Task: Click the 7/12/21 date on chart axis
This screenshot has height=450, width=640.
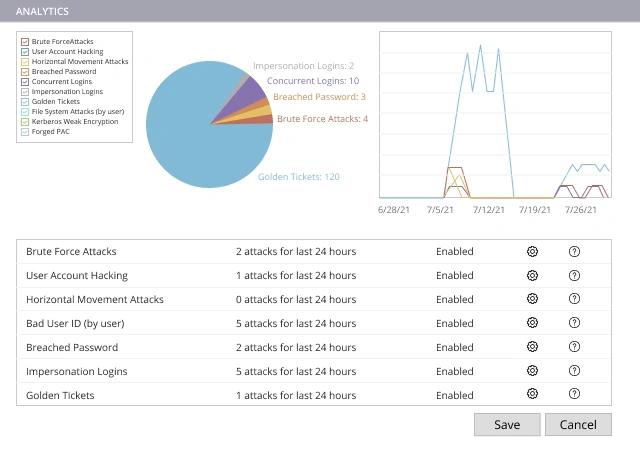Action: point(489,210)
